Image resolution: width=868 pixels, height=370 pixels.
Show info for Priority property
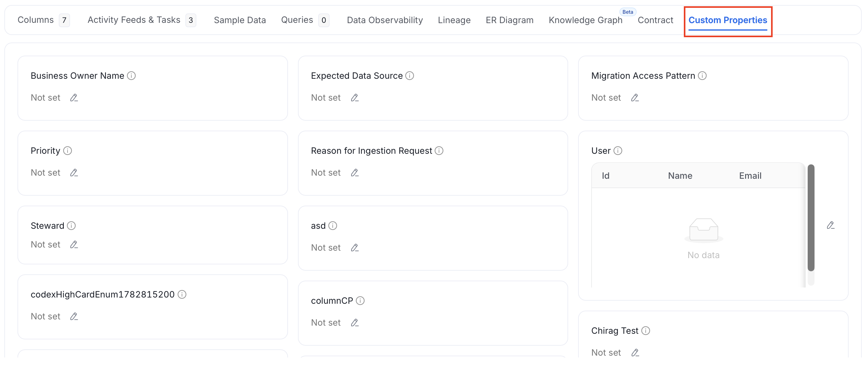tap(68, 151)
